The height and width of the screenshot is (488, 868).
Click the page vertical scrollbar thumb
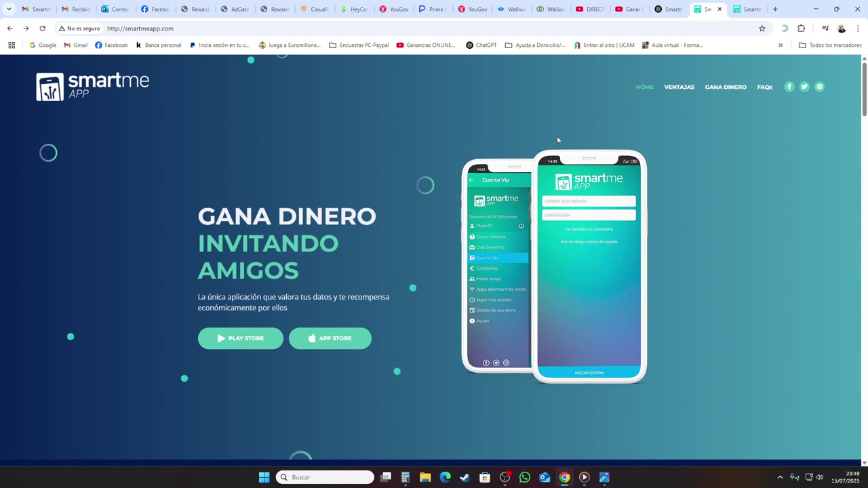pyautogui.click(x=864, y=89)
